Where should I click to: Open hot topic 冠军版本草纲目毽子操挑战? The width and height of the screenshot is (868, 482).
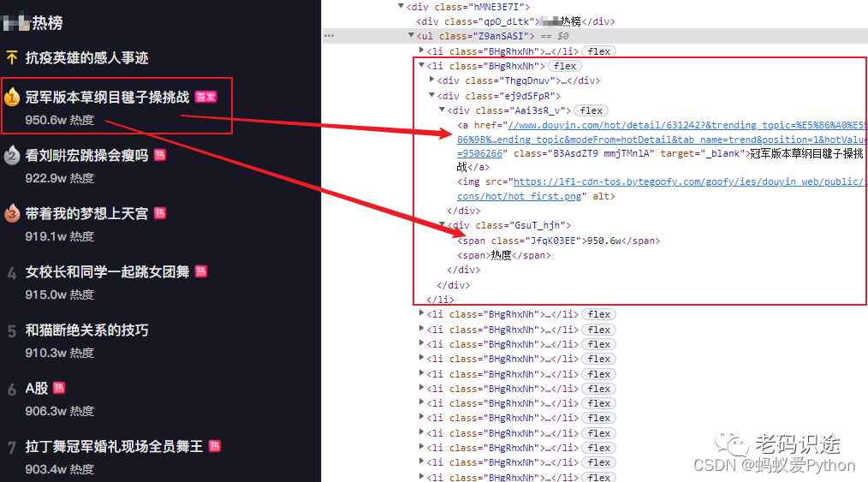(107, 98)
